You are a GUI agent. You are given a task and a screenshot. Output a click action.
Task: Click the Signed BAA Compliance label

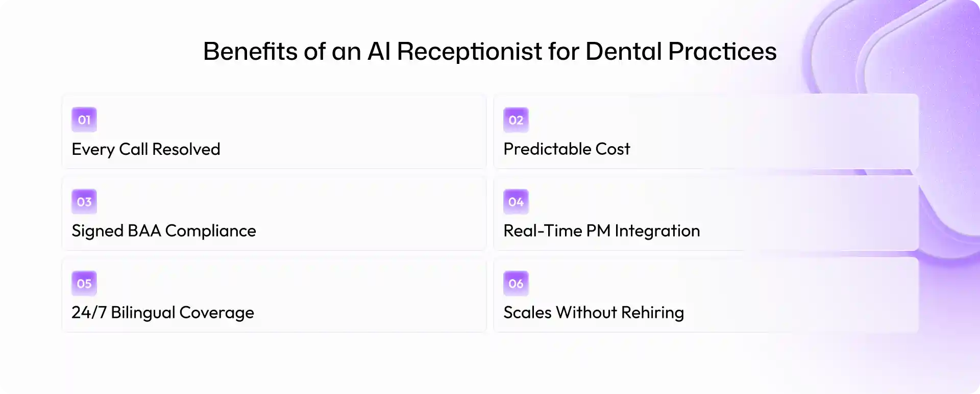(164, 231)
